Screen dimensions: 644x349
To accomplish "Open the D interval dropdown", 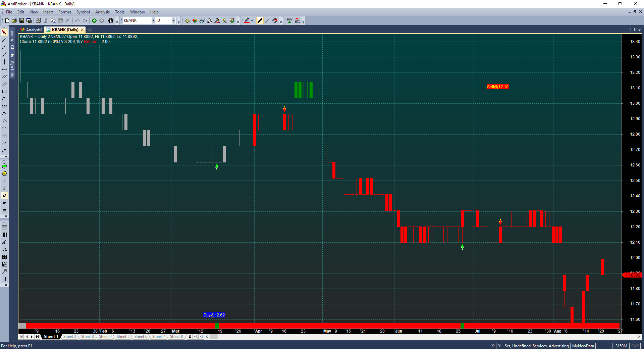I will [x=173, y=21].
